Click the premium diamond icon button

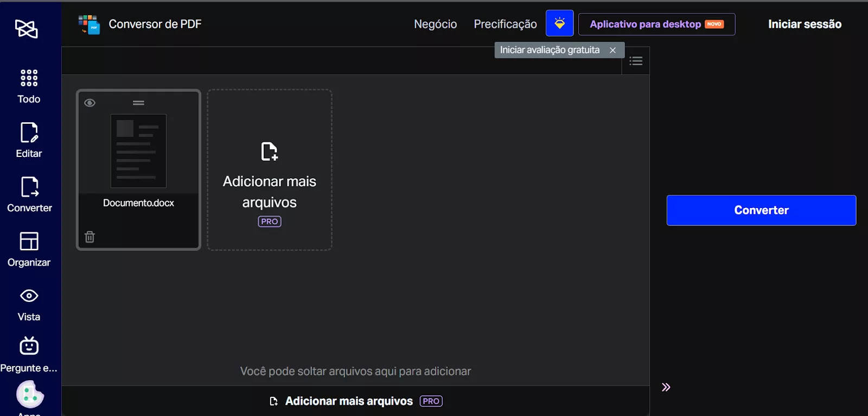[x=560, y=24]
